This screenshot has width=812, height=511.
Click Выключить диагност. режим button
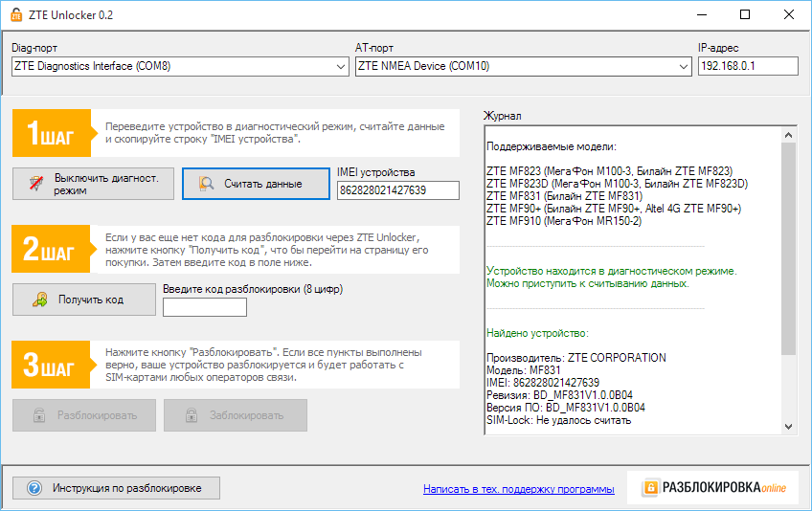93,184
